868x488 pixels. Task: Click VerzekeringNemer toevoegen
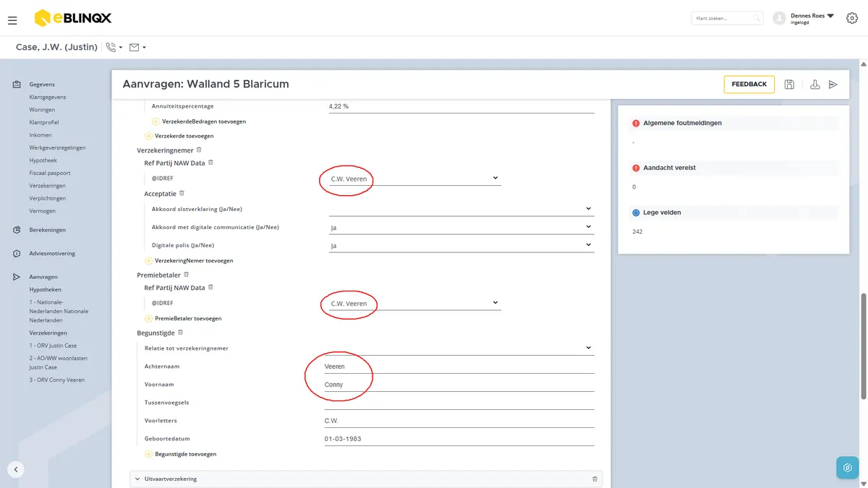(194, 260)
